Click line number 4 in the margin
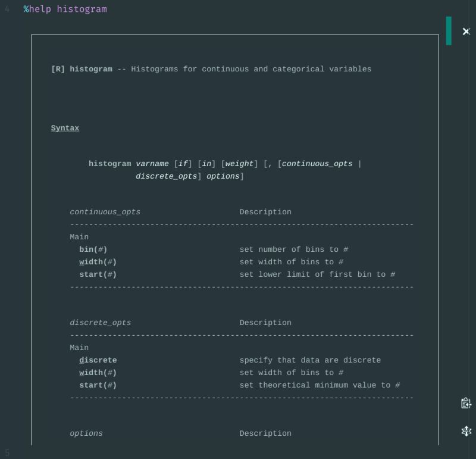The image size is (476, 459). [7, 10]
